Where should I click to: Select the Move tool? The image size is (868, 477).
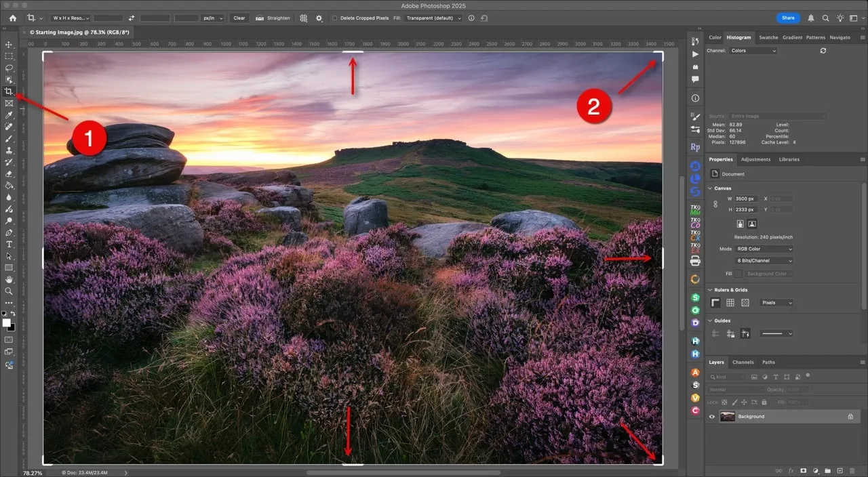pyautogui.click(x=9, y=45)
